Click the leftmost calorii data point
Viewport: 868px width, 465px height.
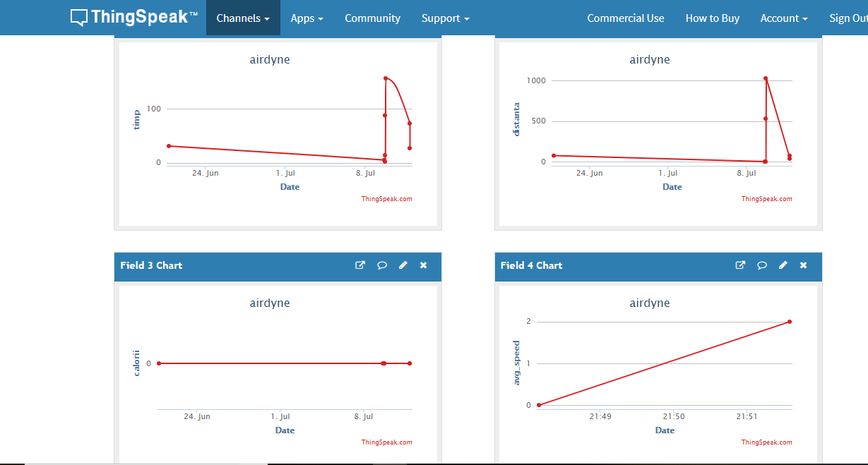pos(159,363)
